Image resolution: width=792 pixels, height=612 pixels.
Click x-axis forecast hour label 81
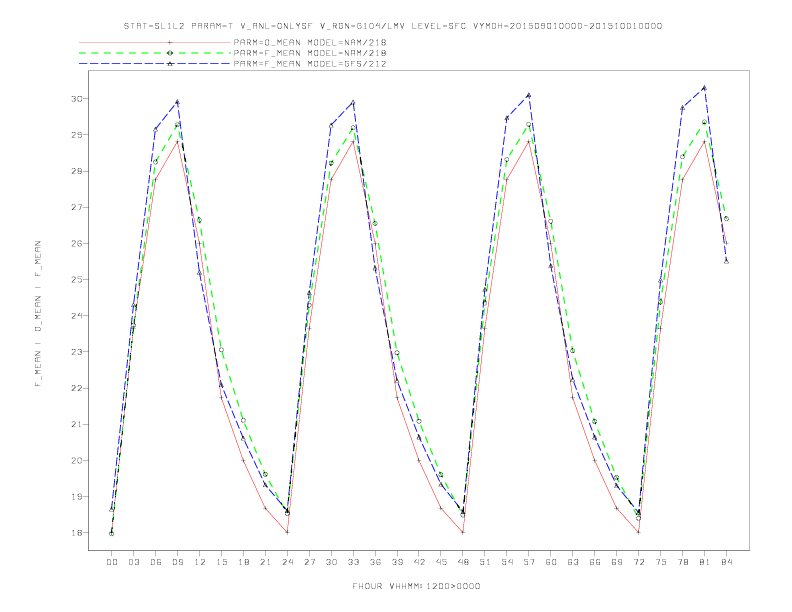pos(705,562)
